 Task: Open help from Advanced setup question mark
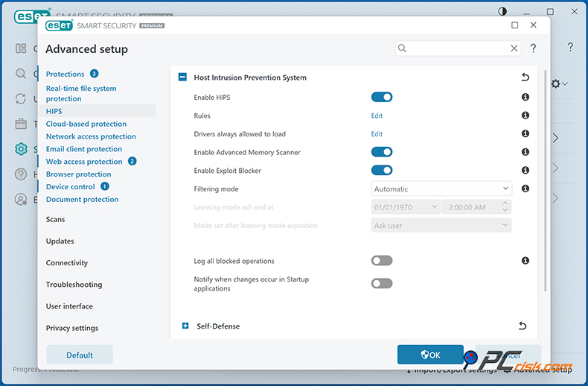pyautogui.click(x=533, y=48)
